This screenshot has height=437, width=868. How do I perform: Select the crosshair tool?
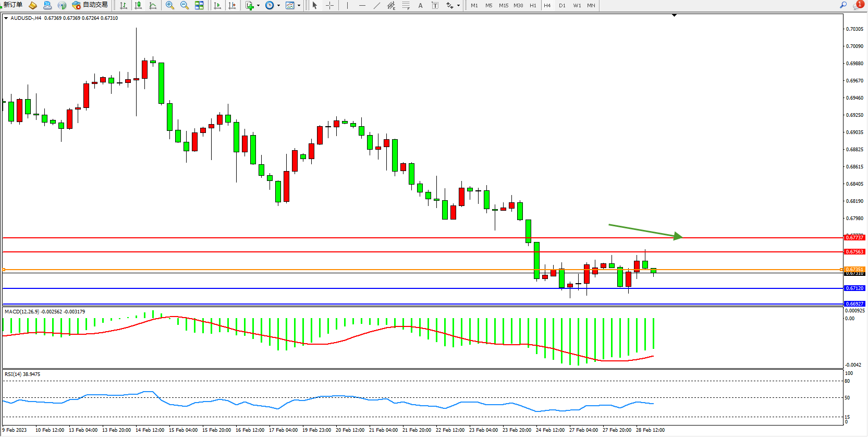point(330,5)
